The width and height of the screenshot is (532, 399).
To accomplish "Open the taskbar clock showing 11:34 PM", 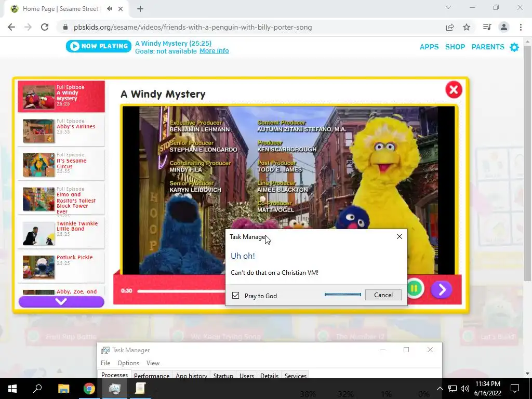I will click(x=487, y=389).
